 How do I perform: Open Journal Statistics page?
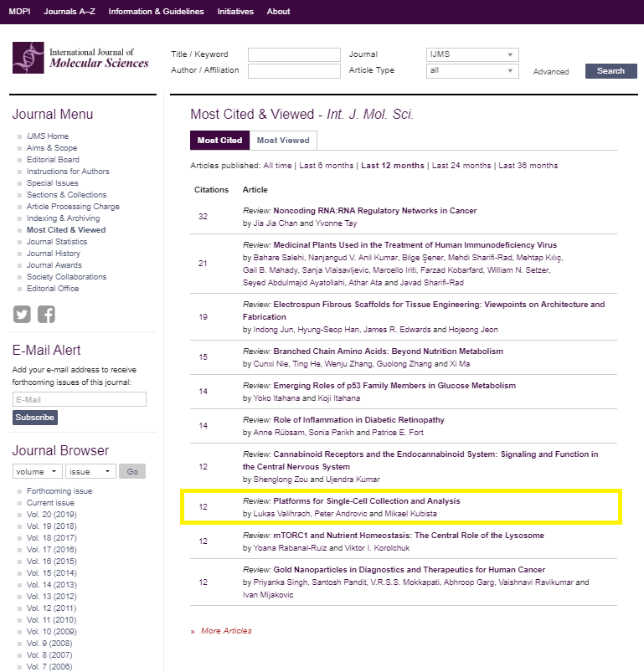tap(57, 242)
